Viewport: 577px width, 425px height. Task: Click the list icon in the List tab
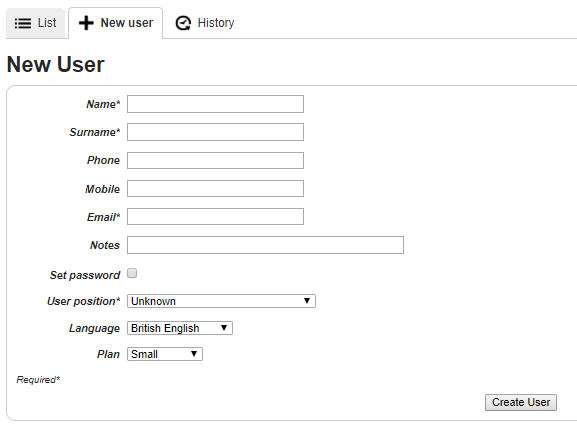pos(22,23)
